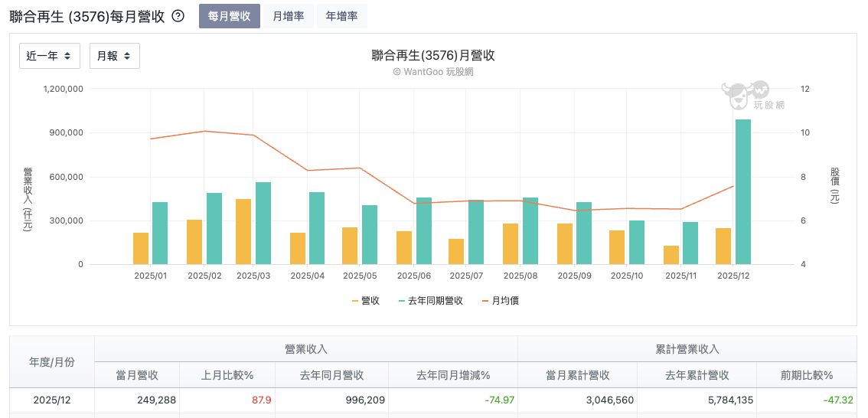
Task: Click the 當月營收 column header
Action: 137,375
